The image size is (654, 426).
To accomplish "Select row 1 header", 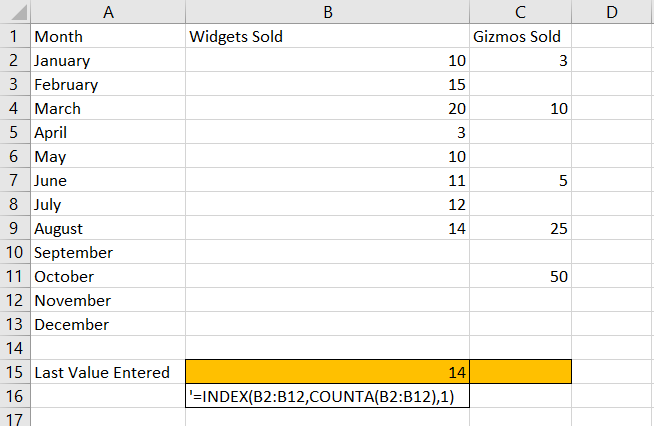I will click(x=15, y=36).
